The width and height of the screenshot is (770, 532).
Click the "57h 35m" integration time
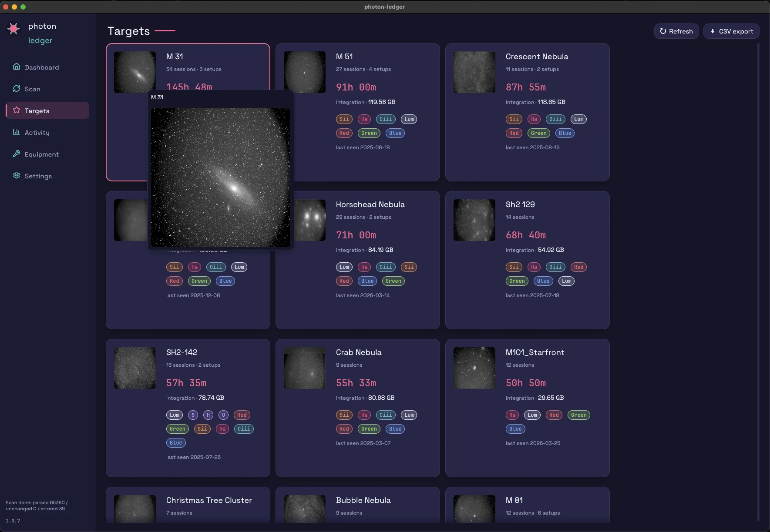[186, 383]
